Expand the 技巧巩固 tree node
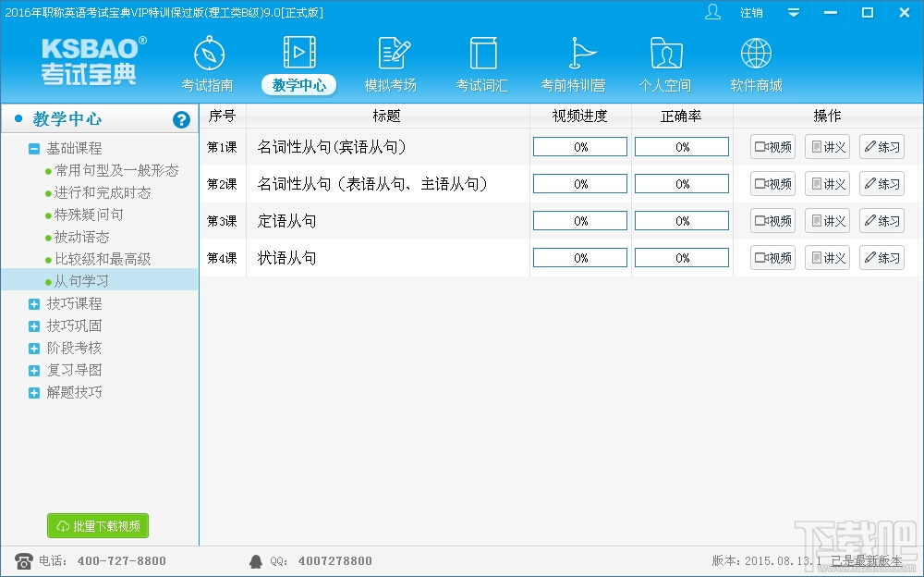This screenshot has width=924, height=577. (34, 326)
